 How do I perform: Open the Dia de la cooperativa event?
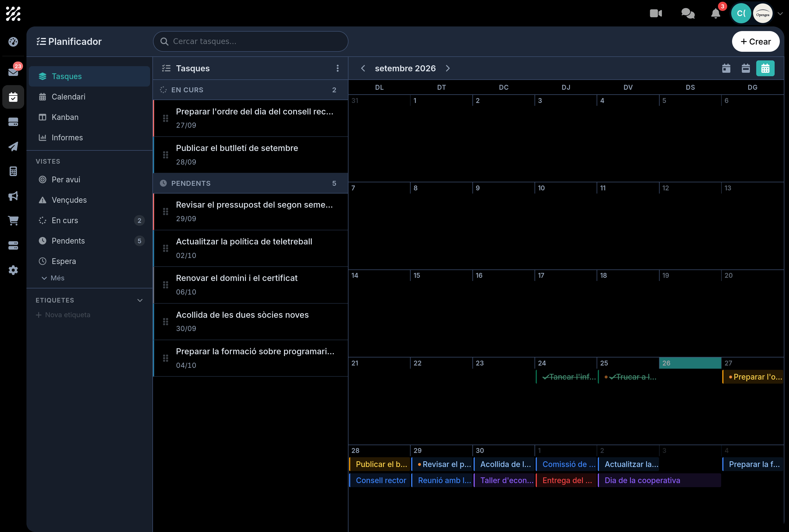click(x=659, y=481)
